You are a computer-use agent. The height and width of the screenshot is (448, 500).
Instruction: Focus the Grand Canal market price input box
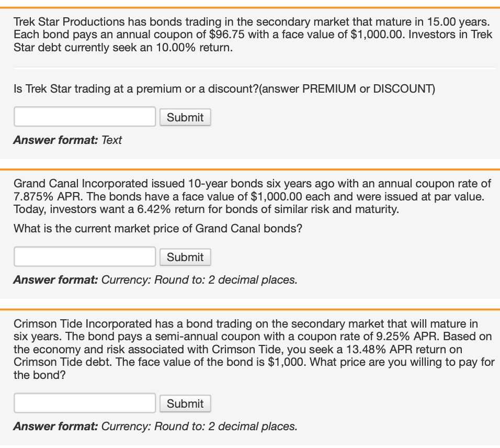(x=85, y=256)
